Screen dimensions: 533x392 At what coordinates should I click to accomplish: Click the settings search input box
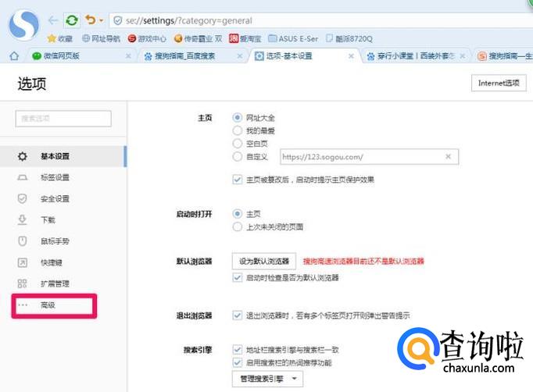(x=63, y=119)
